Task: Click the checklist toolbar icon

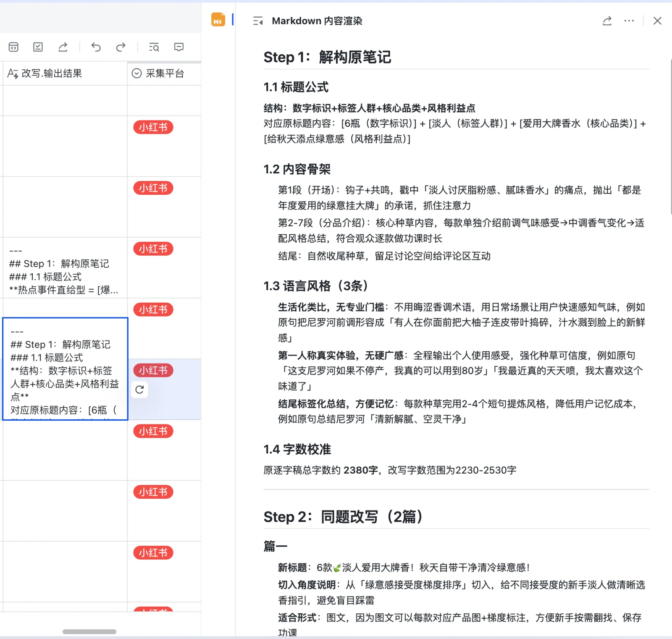Action: coord(38,47)
